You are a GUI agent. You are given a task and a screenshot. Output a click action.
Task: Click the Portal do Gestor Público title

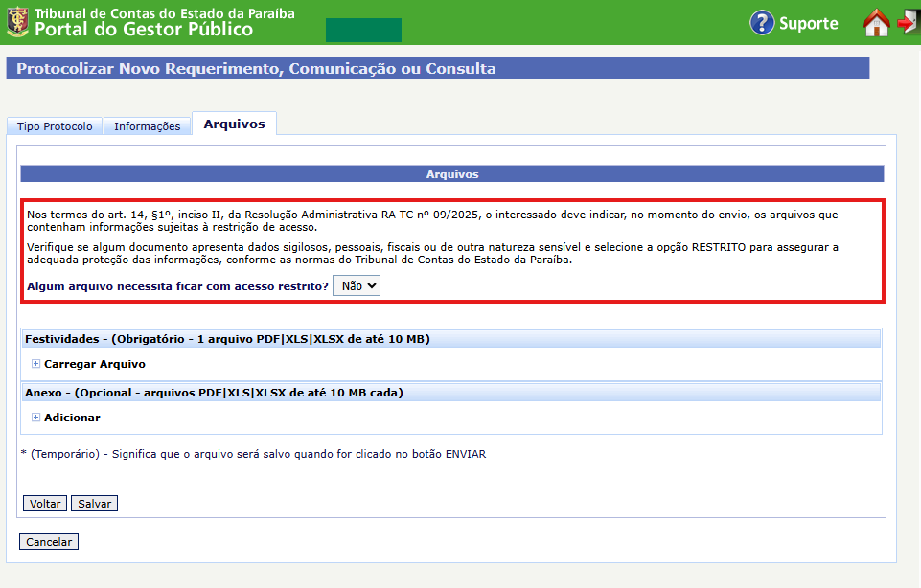144,30
